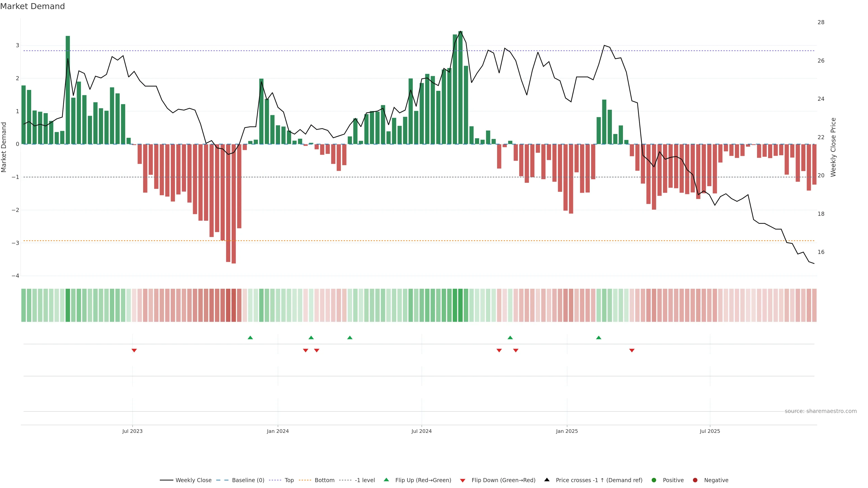Click the black Price crosses -1 triangle icon
This screenshot has height=488, width=868.
click(x=547, y=480)
